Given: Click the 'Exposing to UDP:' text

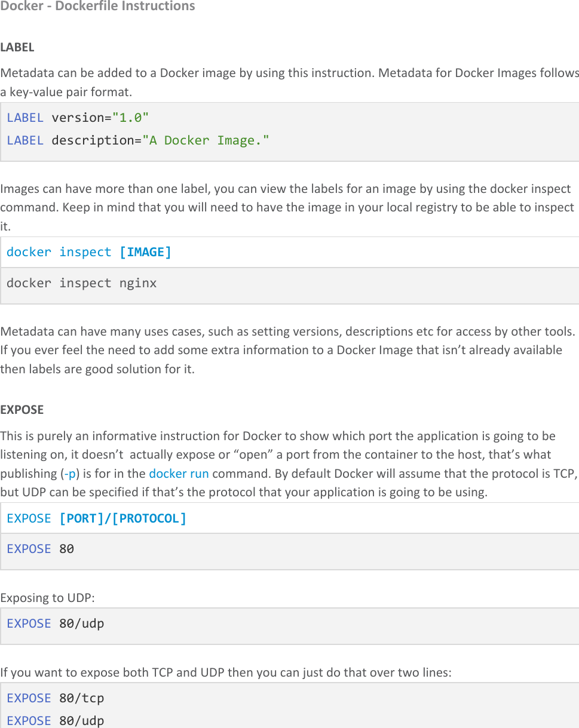Looking at the screenshot, I should click(x=47, y=598).
